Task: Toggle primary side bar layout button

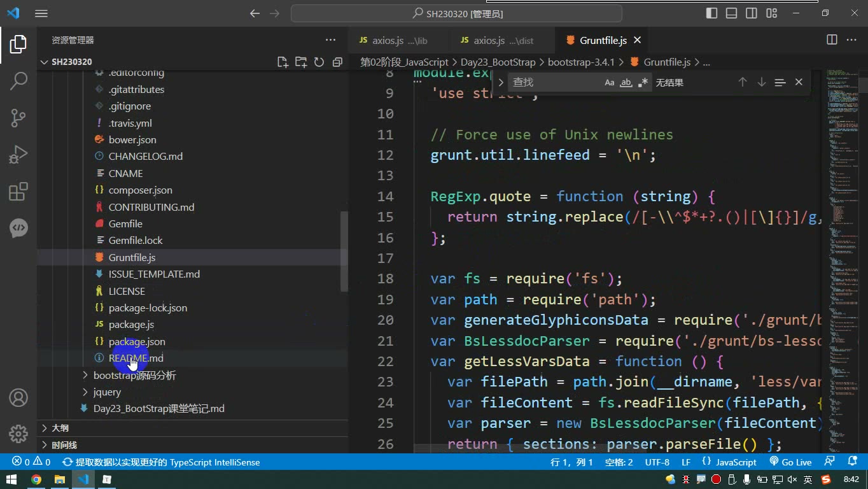Action: click(712, 13)
